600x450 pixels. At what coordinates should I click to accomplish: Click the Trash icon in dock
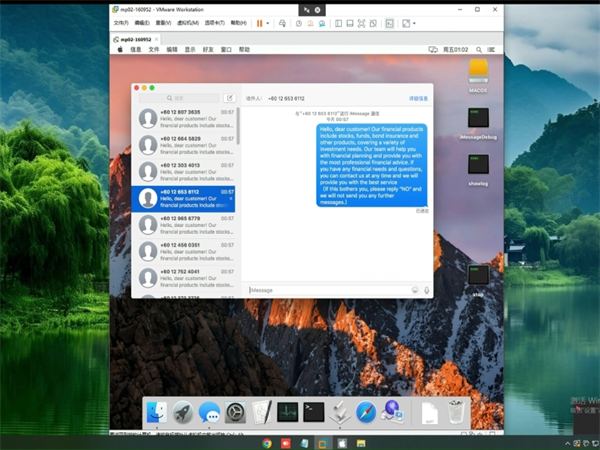pyautogui.click(x=455, y=411)
